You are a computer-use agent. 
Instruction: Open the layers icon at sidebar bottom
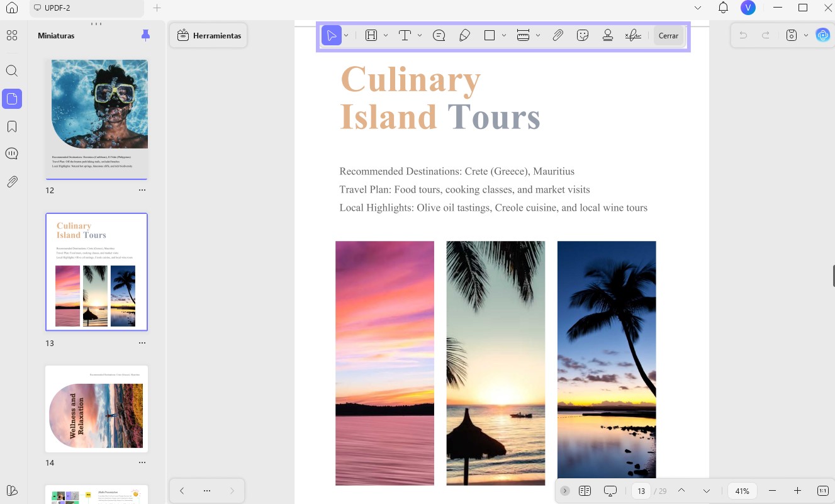(12, 491)
